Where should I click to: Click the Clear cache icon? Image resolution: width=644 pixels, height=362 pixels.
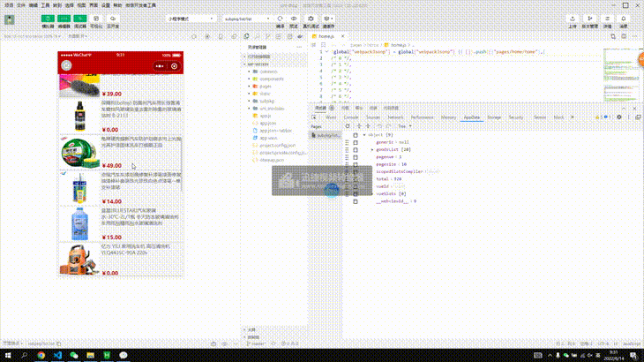pos(328,19)
